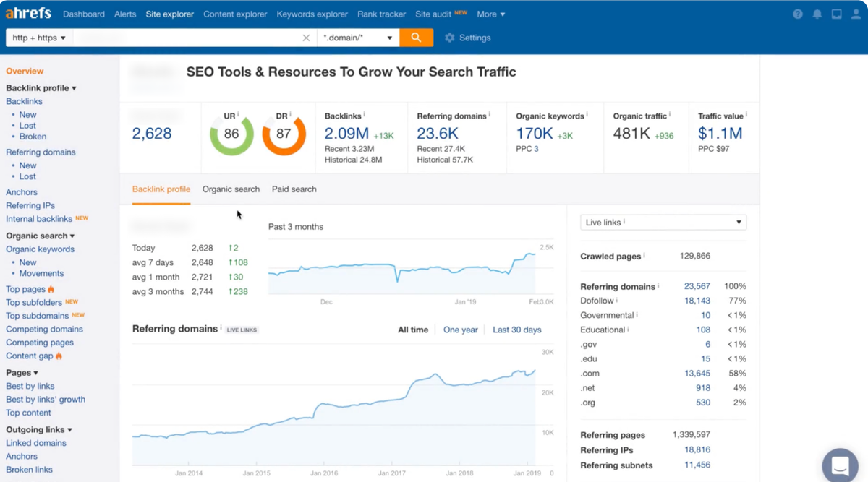The height and width of the screenshot is (482, 868).
Task: Click the info icon beside Crawled pages
Action: tap(644, 255)
